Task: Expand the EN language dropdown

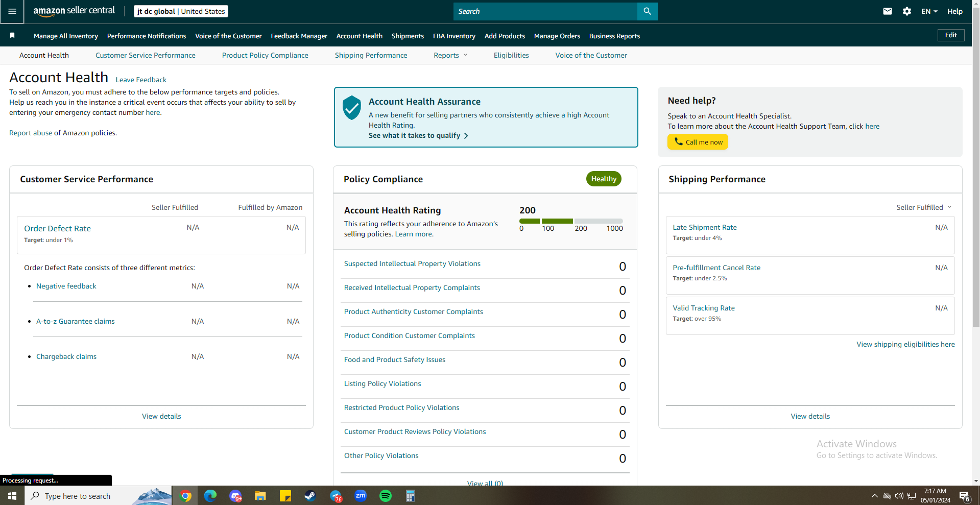Action: pos(929,11)
